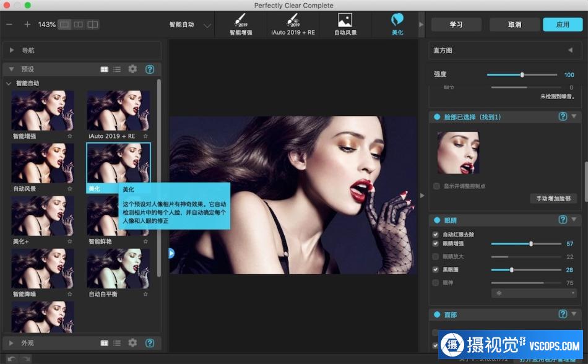Collapse 眼睛 section triangle
Screen dimensions: 588x364
[x=574, y=220]
